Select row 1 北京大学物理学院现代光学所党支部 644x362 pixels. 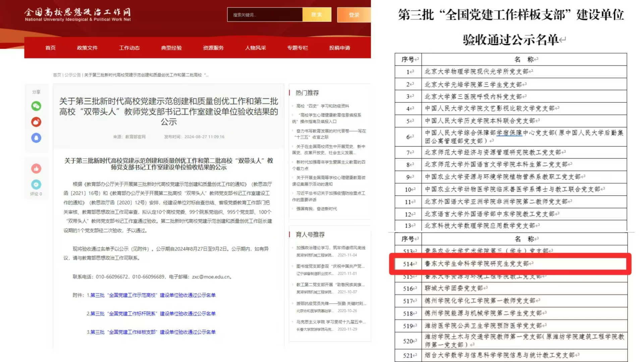511,72
